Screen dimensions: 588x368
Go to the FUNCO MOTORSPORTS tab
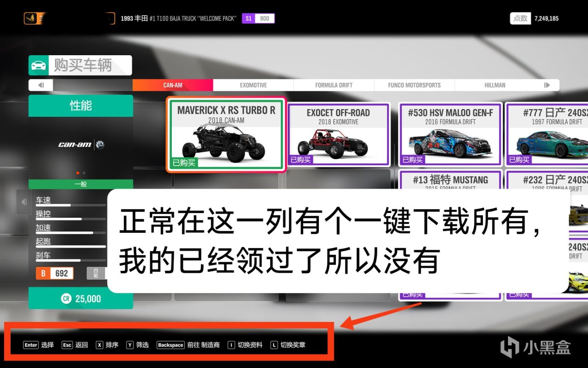(x=414, y=85)
